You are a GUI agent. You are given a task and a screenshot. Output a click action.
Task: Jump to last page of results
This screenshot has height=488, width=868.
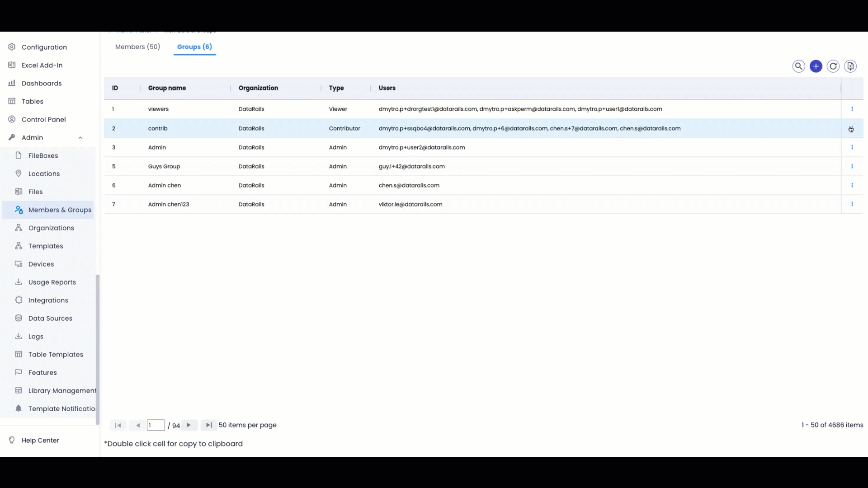(208, 425)
